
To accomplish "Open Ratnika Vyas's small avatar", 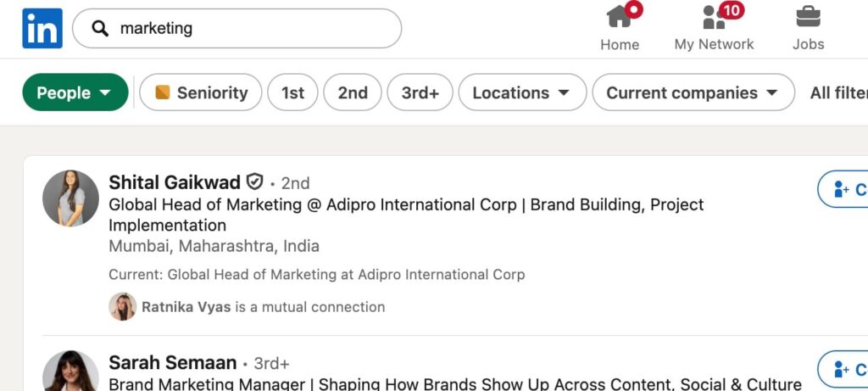I will click(x=122, y=306).
